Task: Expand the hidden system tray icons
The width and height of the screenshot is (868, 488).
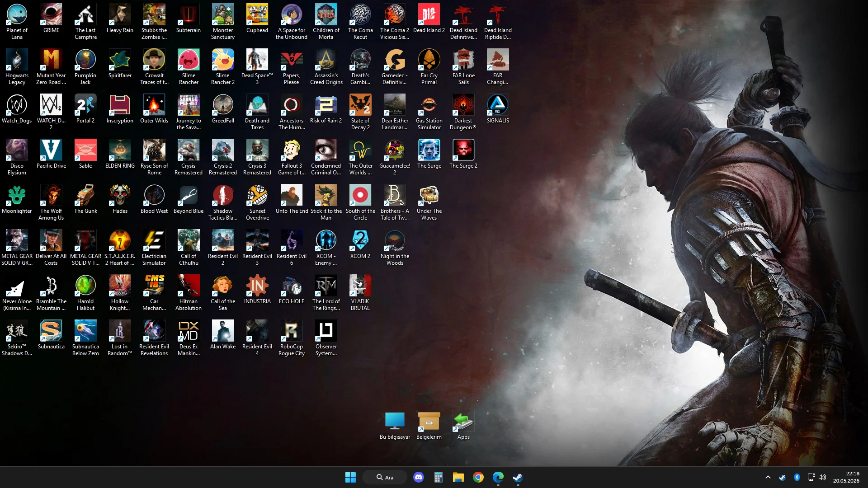Action: [x=768, y=477]
